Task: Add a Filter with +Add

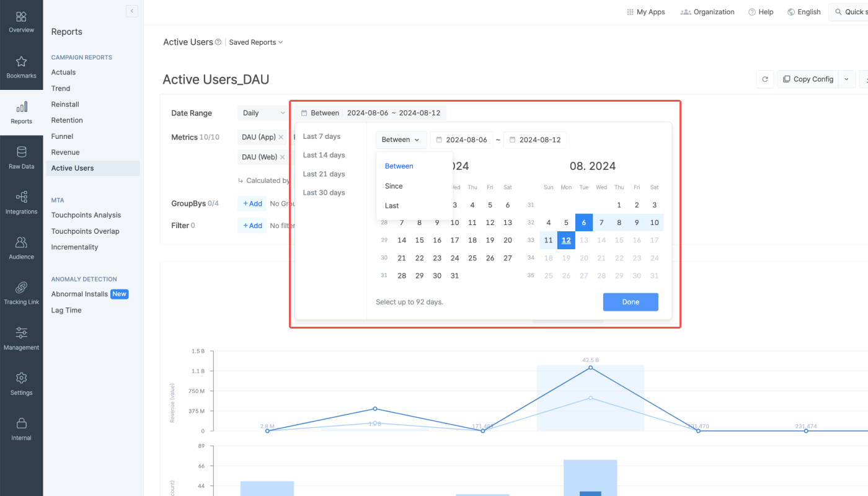Action: 252,226
